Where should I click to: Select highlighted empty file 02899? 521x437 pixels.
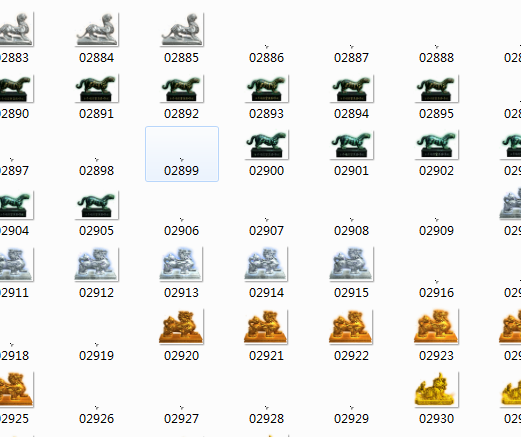pos(182,154)
